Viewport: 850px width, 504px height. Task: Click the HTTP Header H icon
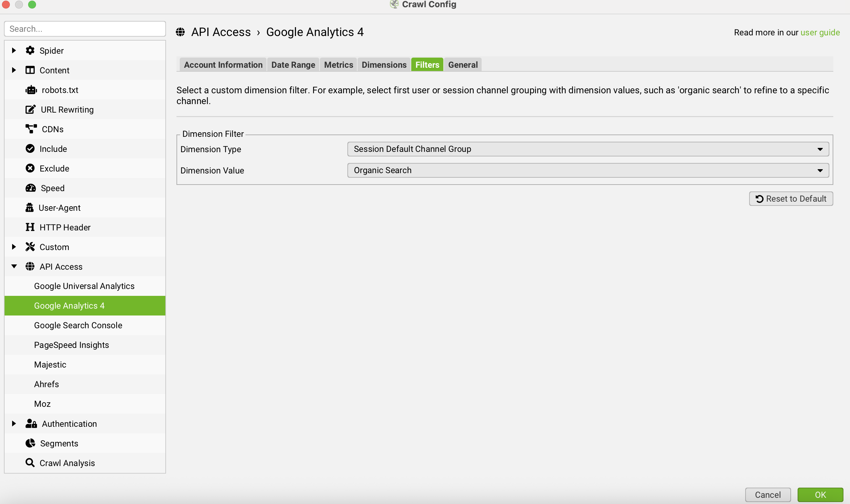coord(30,227)
